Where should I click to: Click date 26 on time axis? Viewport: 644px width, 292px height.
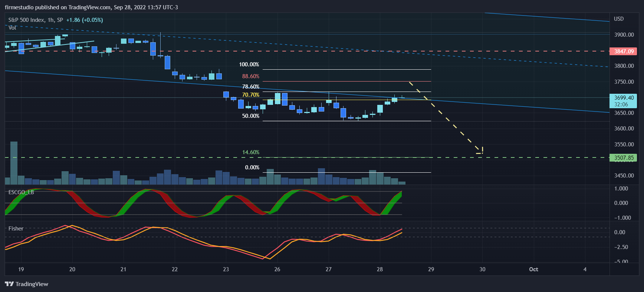click(x=277, y=269)
